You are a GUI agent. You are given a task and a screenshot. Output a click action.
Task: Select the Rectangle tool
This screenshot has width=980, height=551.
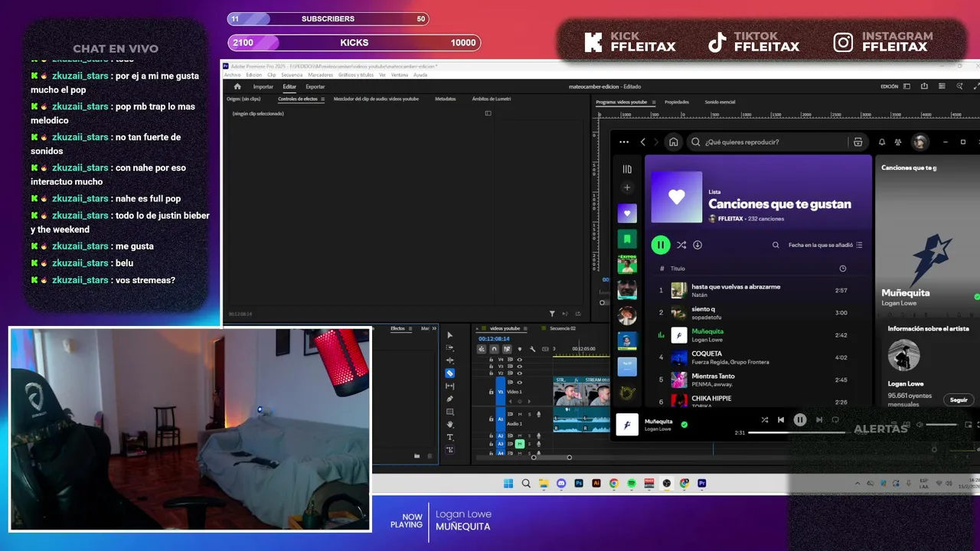pos(450,412)
